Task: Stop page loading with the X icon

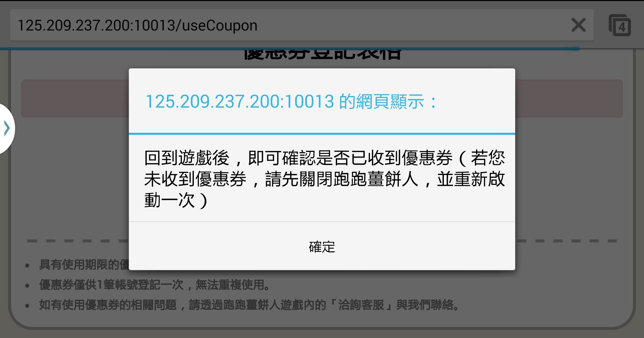Action: tap(578, 25)
